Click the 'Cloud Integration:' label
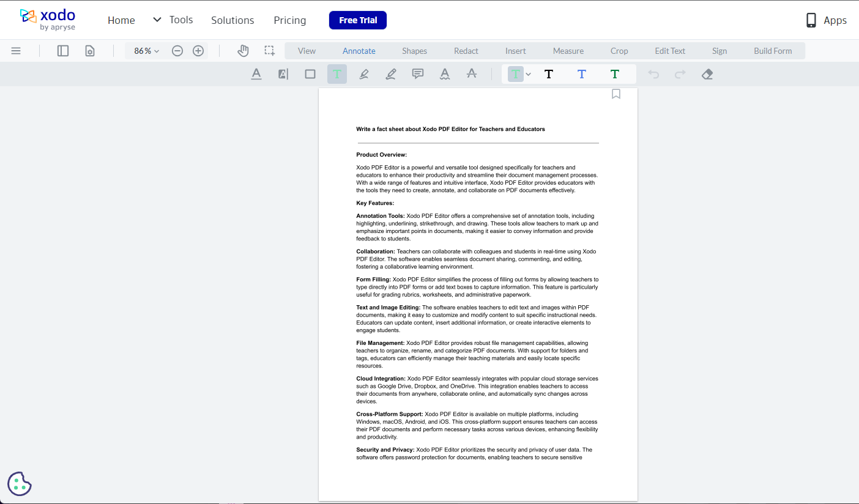Screen dimensions: 859x504 (x=381, y=379)
